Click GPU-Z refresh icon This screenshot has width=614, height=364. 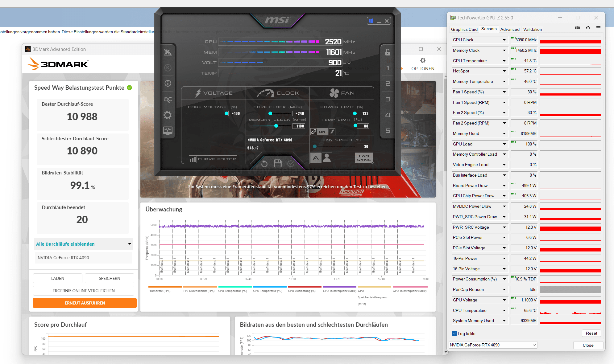tap(588, 28)
